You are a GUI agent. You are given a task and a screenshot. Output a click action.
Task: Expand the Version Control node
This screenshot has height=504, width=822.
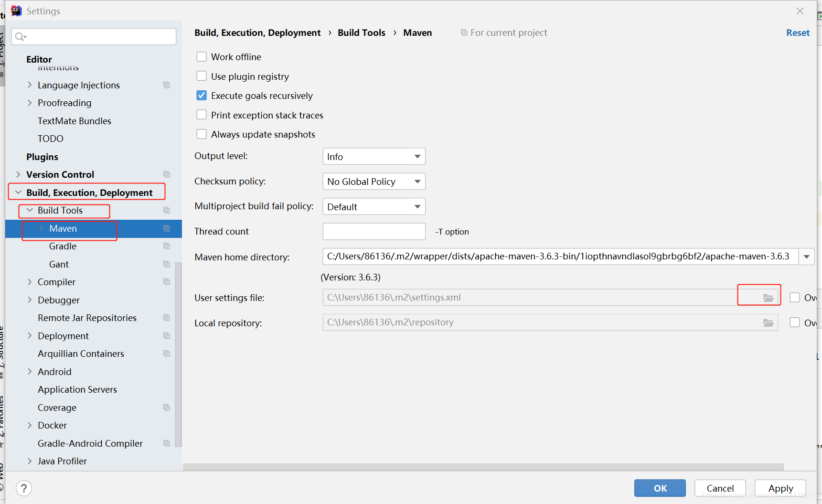coord(18,174)
